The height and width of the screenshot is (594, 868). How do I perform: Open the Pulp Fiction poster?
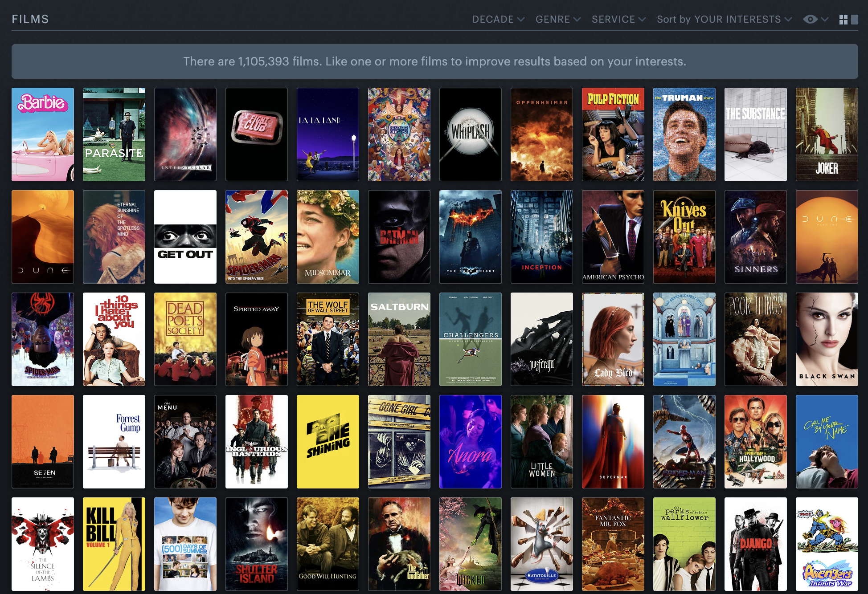coord(613,134)
